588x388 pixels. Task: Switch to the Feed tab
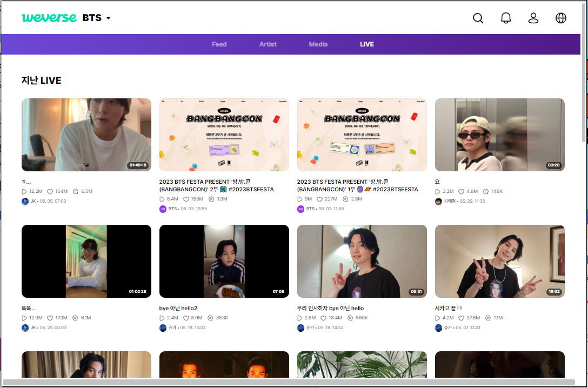pos(219,44)
